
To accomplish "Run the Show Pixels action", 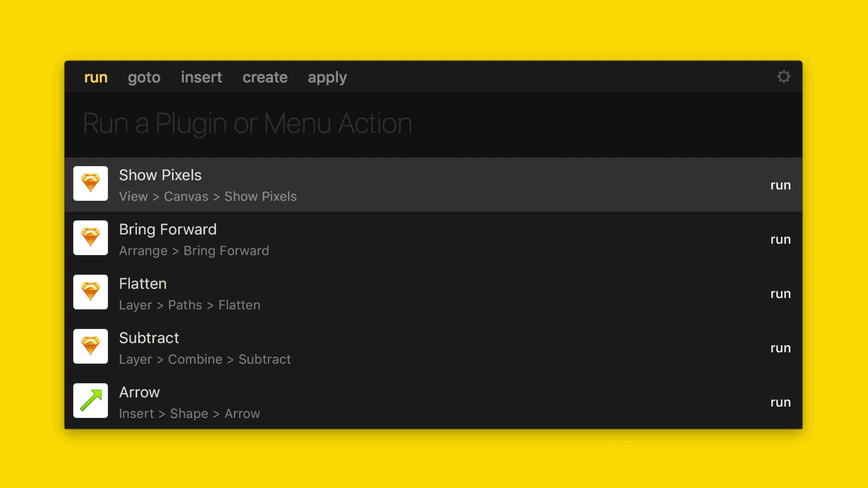I will [x=781, y=186].
